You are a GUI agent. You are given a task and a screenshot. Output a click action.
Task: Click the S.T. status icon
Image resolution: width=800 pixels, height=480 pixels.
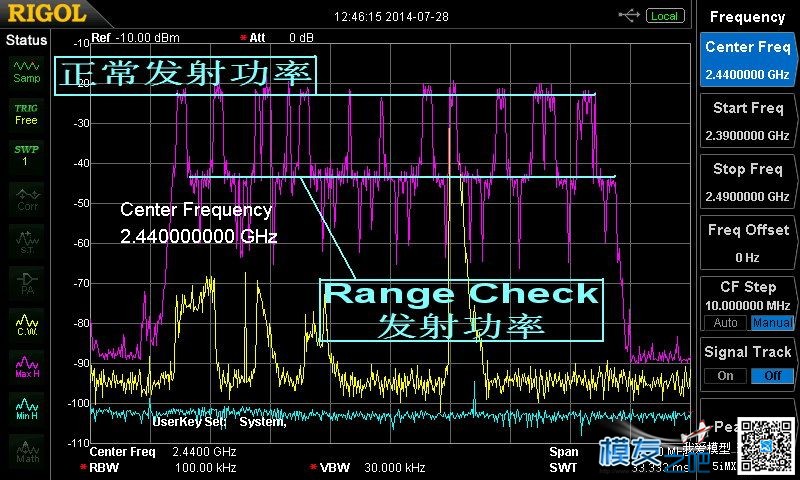pyautogui.click(x=27, y=240)
